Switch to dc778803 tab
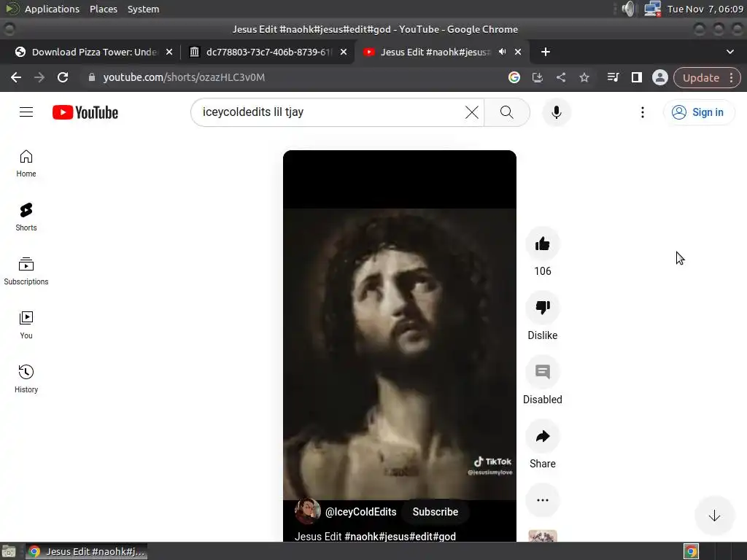Viewport: 747px width, 560px height. 267,52
